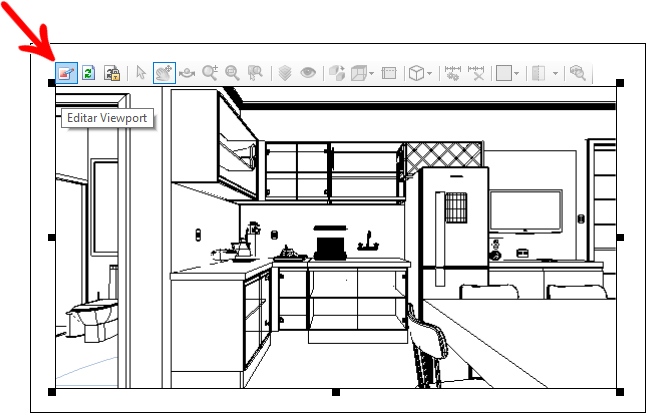Screen dimensions: 646x413
Task: Click the zoom out magnifier icon
Action: (x=232, y=73)
